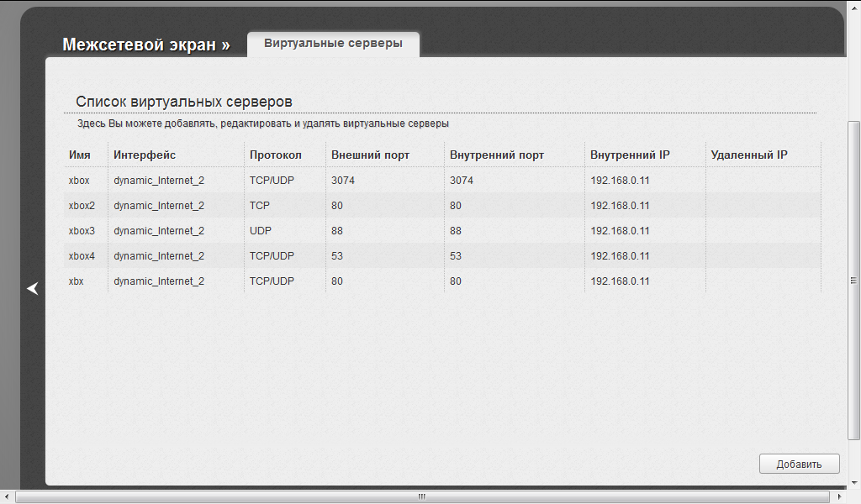This screenshot has height=504, width=861.
Task: Click the horizontal scrollbar left arrow
Action: click(x=6, y=497)
